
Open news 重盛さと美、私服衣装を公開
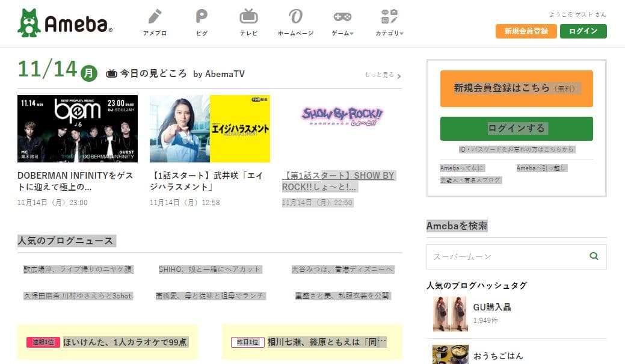[x=342, y=296]
